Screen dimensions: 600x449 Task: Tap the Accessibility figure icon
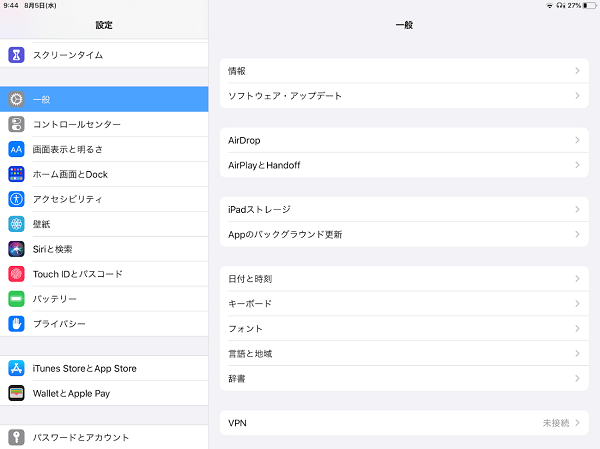pyautogui.click(x=16, y=199)
